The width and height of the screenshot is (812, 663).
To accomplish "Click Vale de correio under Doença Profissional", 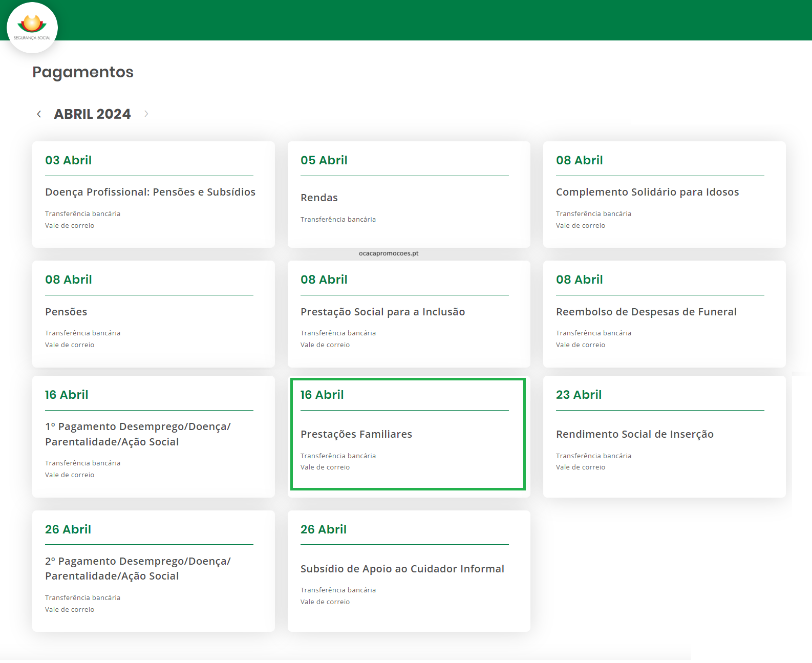I will pos(70,225).
